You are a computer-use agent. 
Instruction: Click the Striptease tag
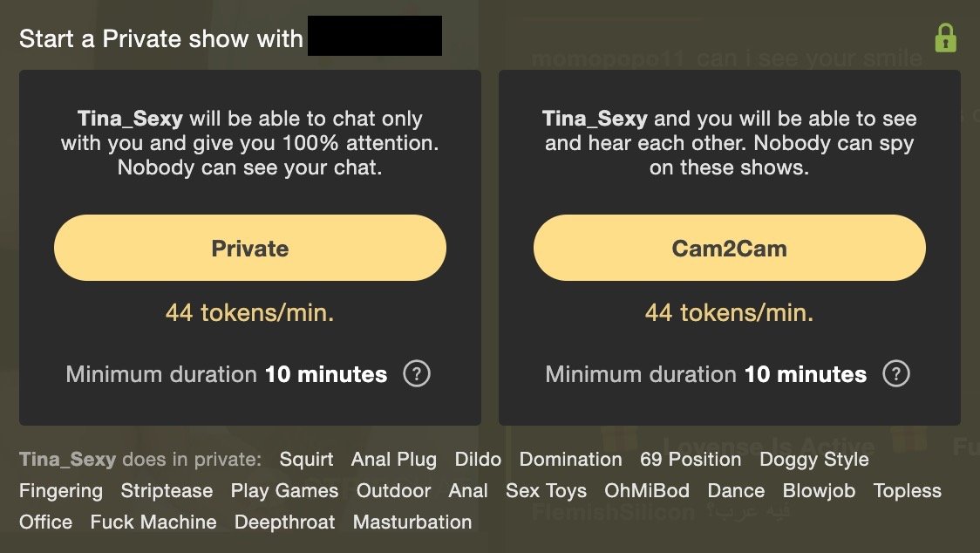click(167, 490)
